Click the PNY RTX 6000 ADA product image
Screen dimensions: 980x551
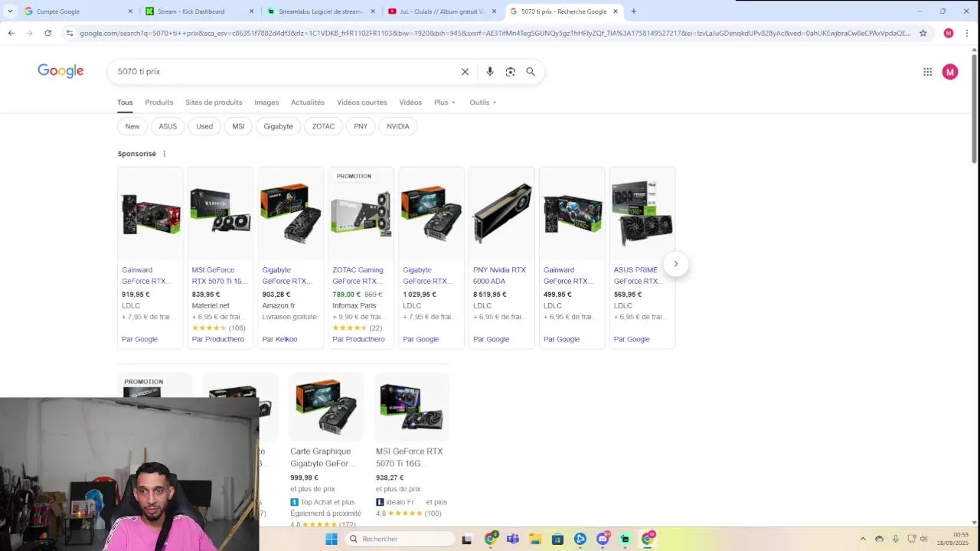pos(501,214)
